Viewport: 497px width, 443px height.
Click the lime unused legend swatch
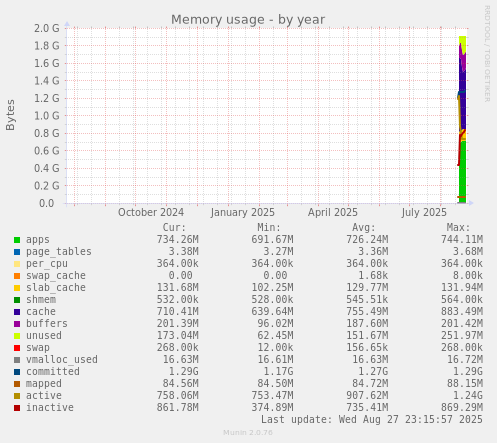click(17, 336)
